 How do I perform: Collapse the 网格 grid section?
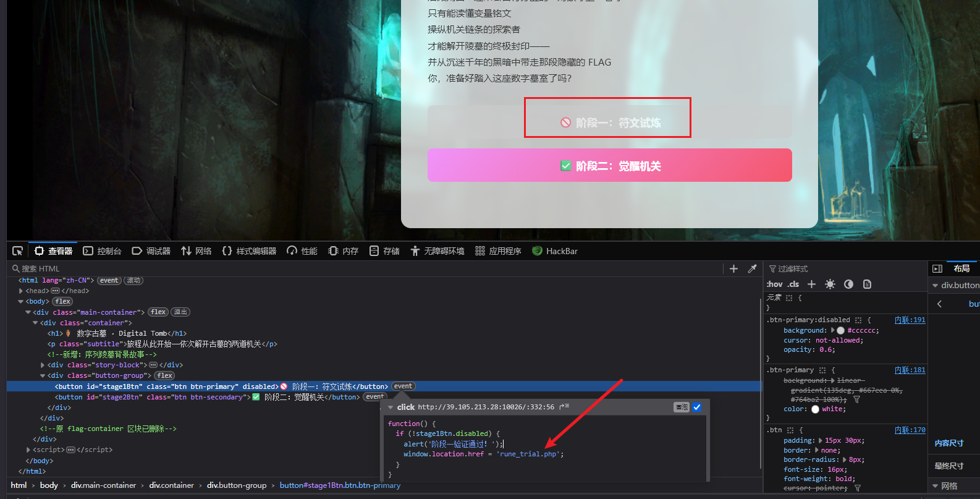[x=935, y=486]
